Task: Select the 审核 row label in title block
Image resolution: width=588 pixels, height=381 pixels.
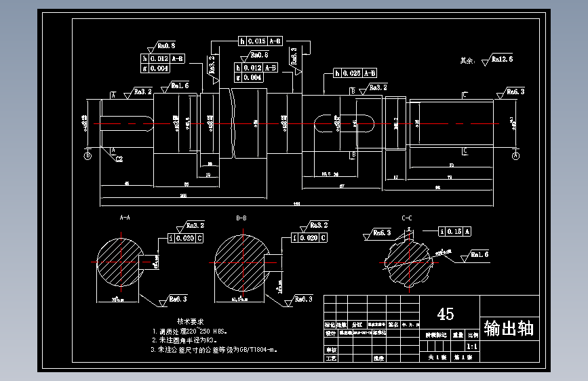Action: point(331,350)
